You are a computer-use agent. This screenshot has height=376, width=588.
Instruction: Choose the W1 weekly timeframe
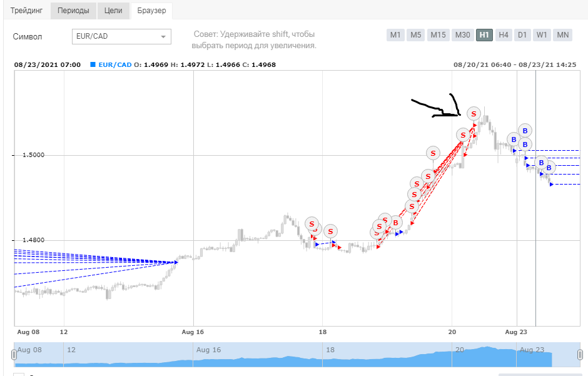(x=542, y=35)
